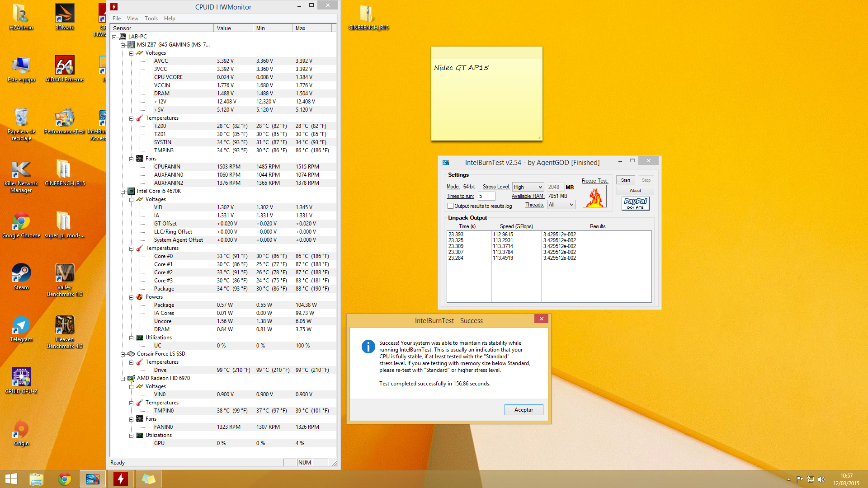Switch to IntelBurnTest taskbar button
This screenshot has width=868, height=488.
(x=93, y=479)
